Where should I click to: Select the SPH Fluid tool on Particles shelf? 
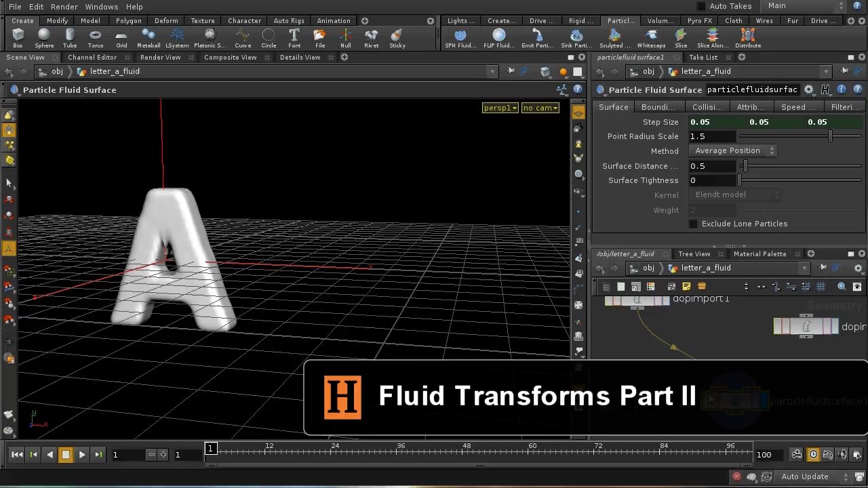click(460, 37)
